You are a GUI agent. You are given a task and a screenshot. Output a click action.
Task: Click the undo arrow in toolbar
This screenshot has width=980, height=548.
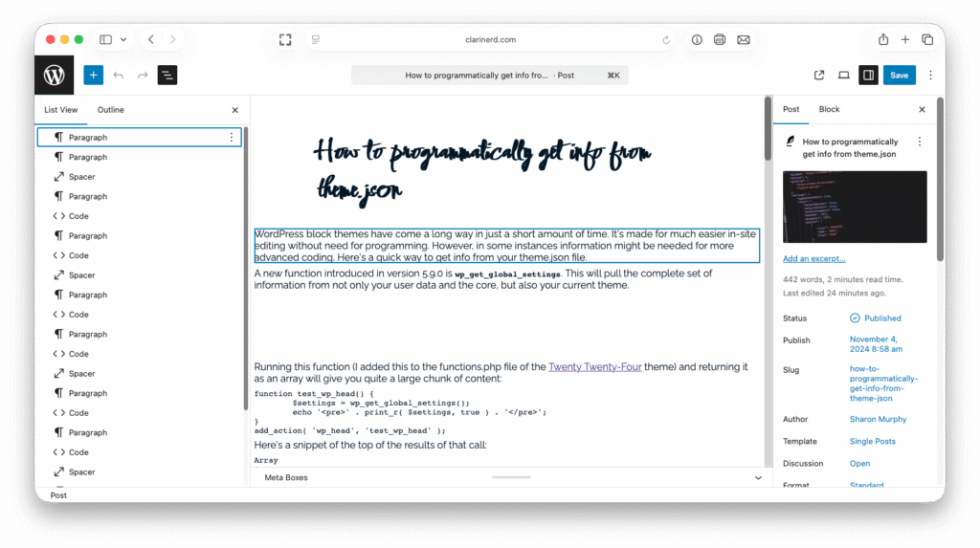click(119, 76)
